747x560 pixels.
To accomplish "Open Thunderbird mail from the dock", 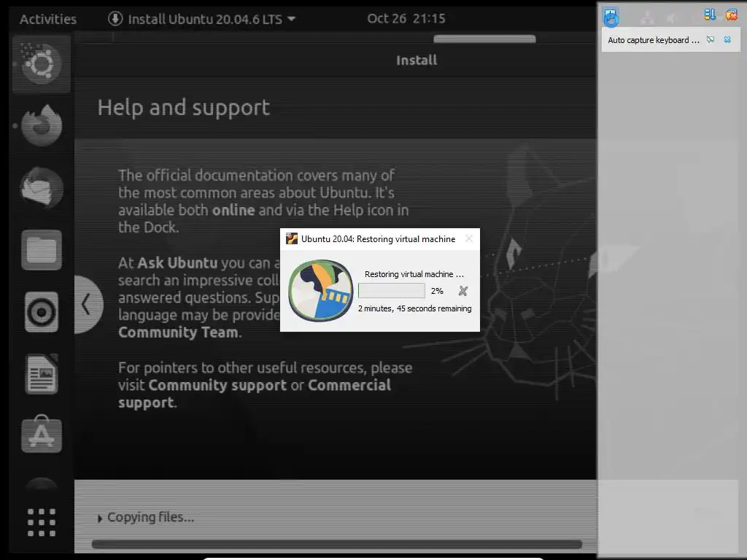I will pyautogui.click(x=42, y=187).
